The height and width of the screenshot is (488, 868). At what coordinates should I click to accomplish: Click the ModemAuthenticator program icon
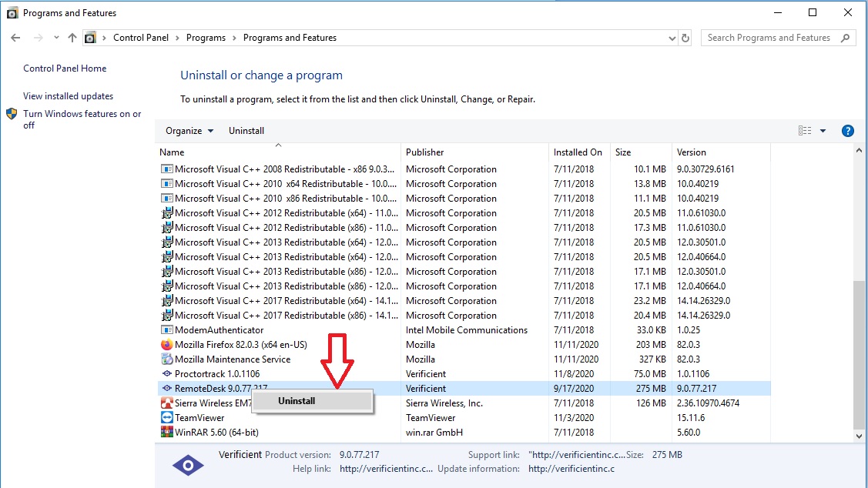[x=166, y=329]
